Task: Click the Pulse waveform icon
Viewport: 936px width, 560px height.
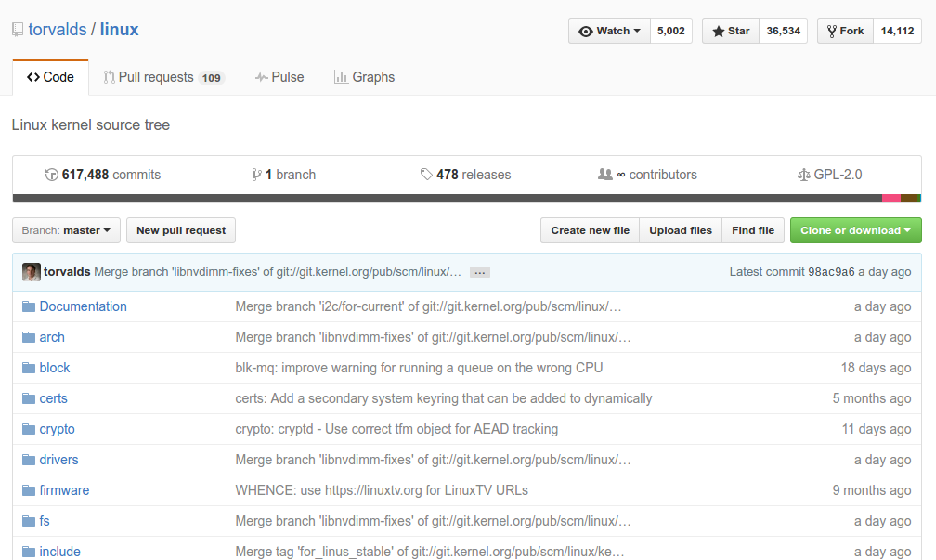Action: click(261, 77)
